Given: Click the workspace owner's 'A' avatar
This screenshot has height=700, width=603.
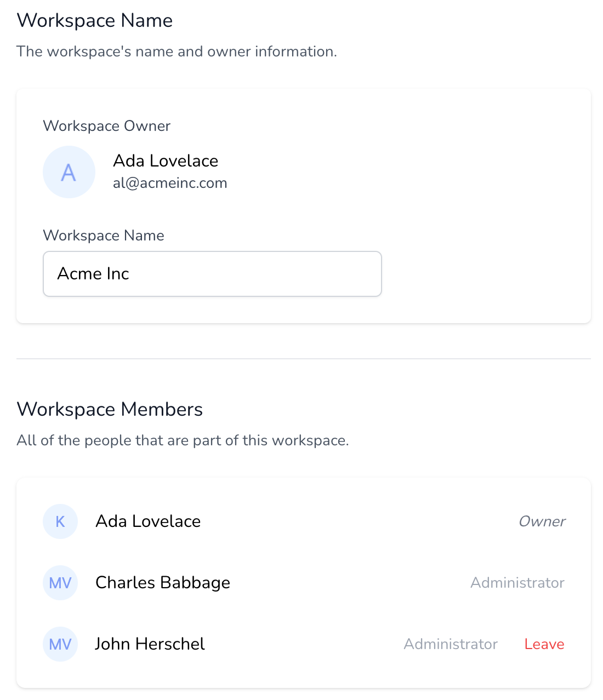Looking at the screenshot, I should click(x=69, y=172).
